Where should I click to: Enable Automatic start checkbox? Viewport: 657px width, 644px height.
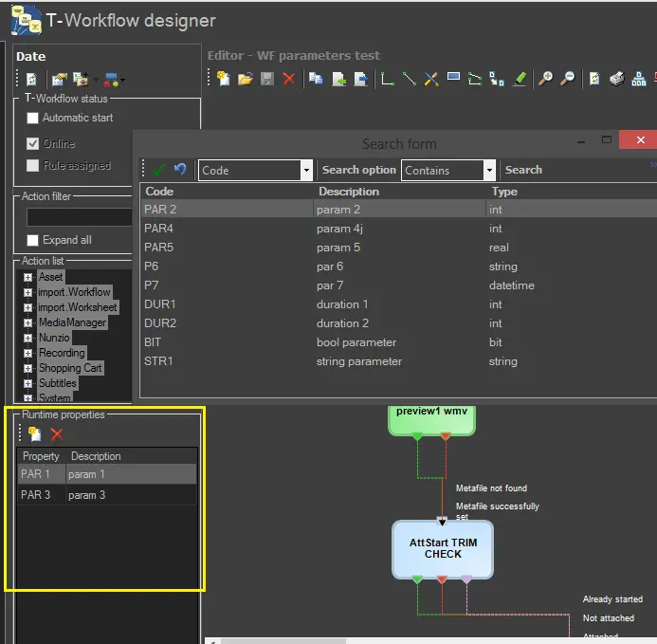pos(33,119)
